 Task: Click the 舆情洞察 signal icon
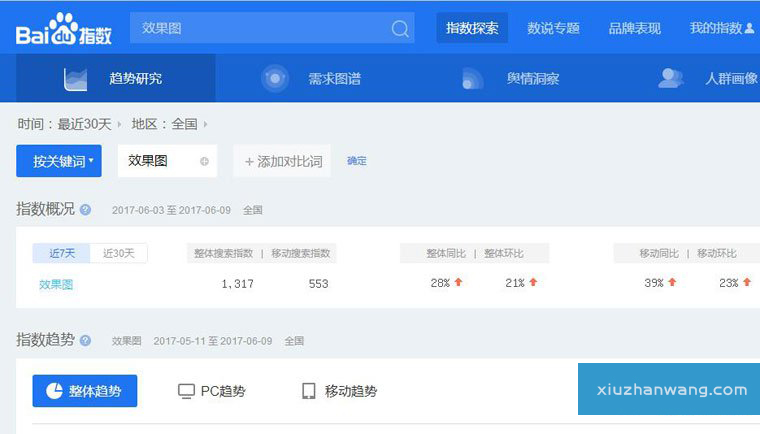pyautogui.click(x=473, y=79)
